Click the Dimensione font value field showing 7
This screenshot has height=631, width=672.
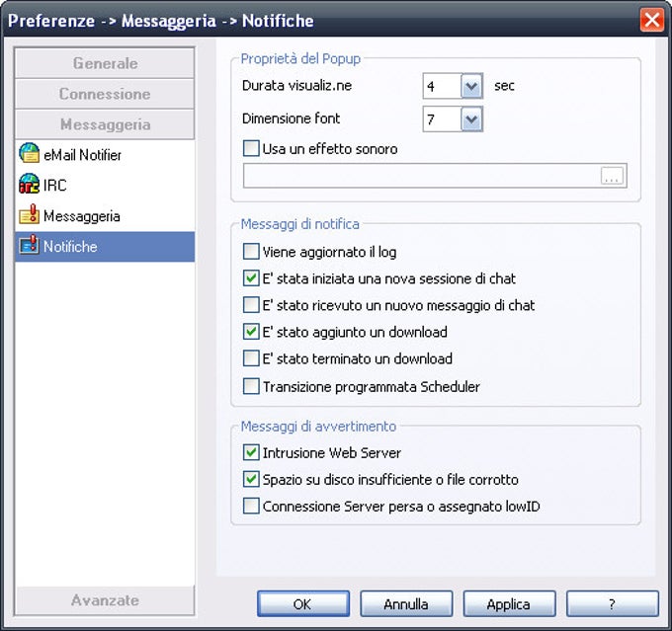click(x=443, y=119)
